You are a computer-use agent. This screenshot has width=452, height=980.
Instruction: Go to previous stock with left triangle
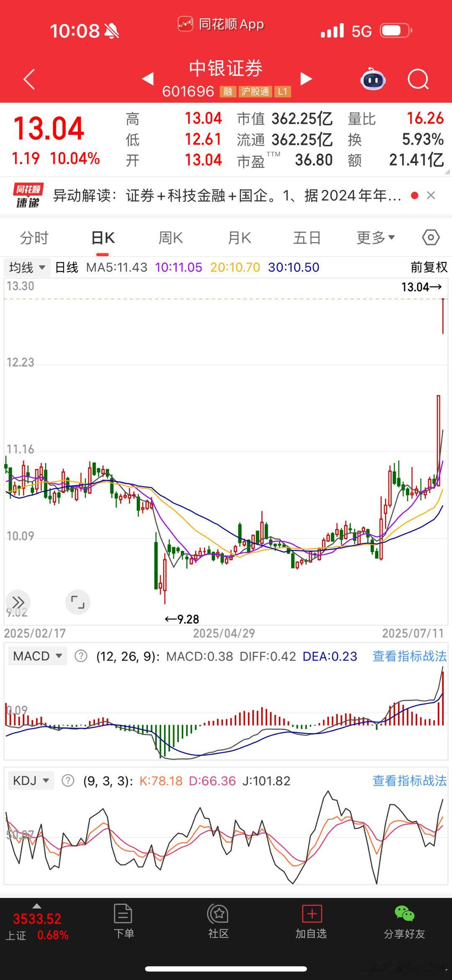point(148,78)
